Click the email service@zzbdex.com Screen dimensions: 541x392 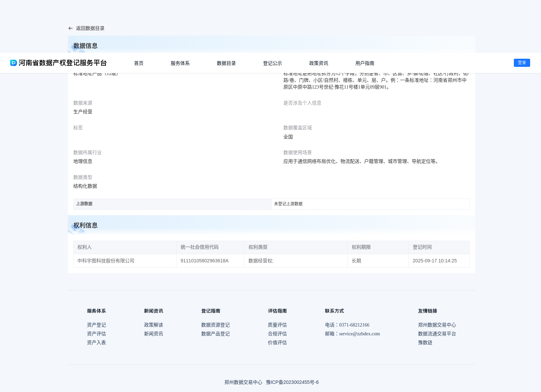(359, 334)
